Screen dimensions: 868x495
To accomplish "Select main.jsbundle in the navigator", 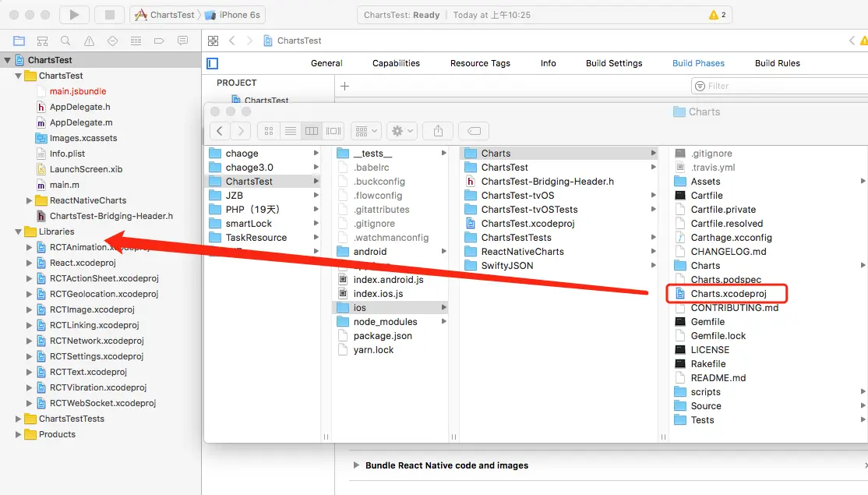I will [78, 91].
